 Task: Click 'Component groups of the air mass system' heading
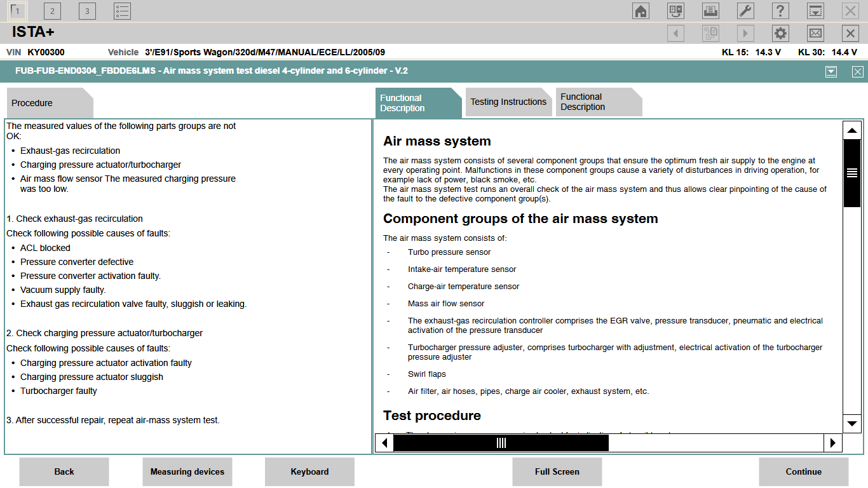click(520, 219)
